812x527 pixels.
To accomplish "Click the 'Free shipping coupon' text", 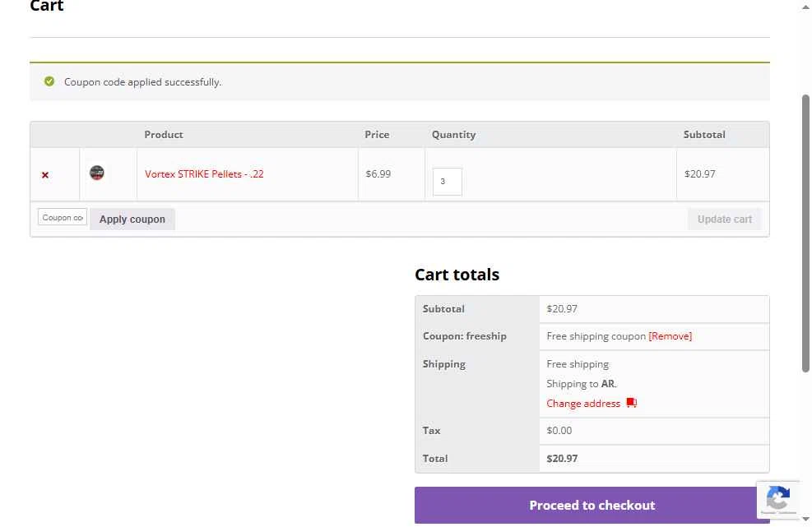I will [596, 336].
